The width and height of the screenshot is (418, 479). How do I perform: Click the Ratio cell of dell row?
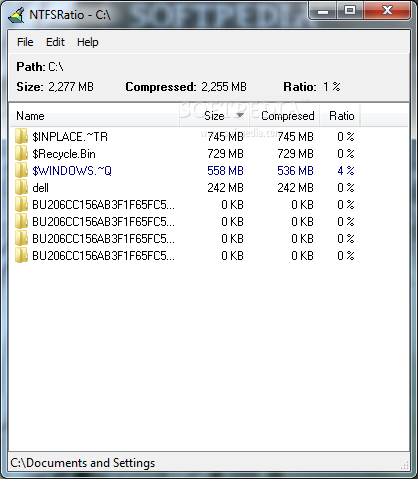346,188
